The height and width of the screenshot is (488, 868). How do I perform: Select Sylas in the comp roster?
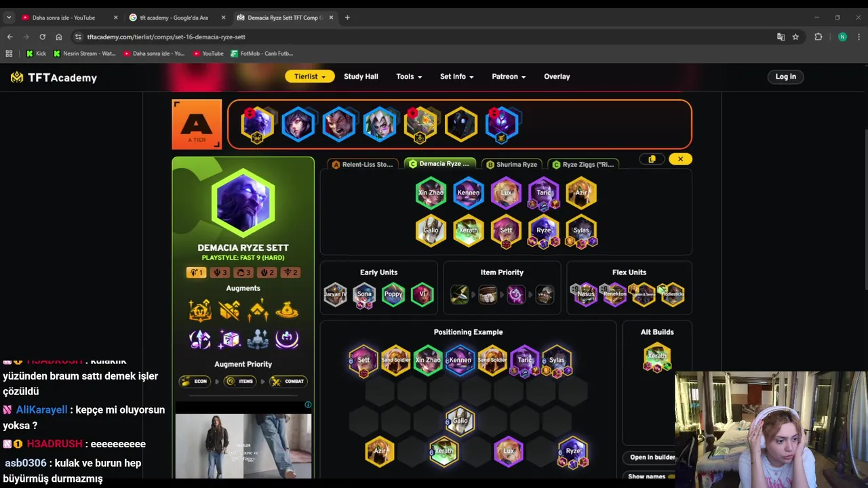click(581, 230)
